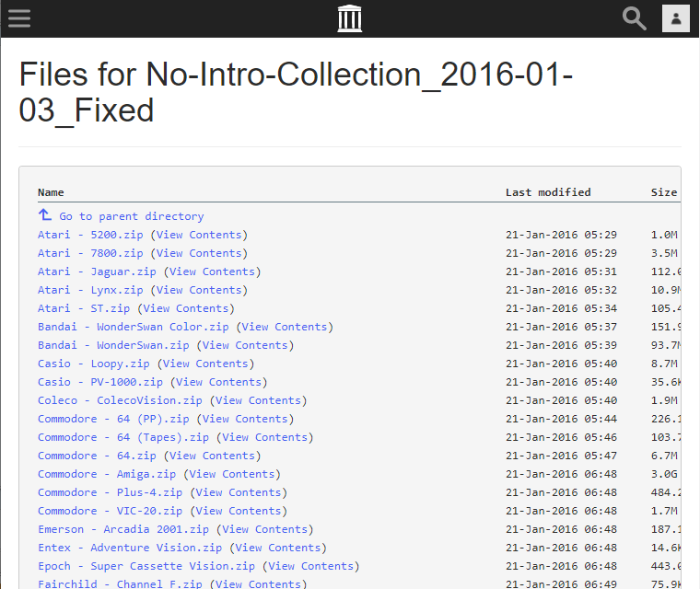The width and height of the screenshot is (700, 589).
Task: Open the search magnifier icon
Action: (635, 18)
